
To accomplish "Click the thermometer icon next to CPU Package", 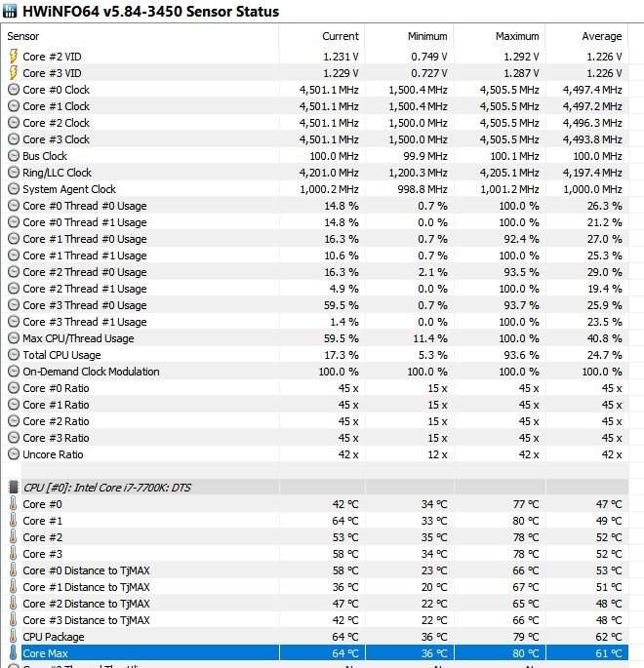I will [x=14, y=637].
